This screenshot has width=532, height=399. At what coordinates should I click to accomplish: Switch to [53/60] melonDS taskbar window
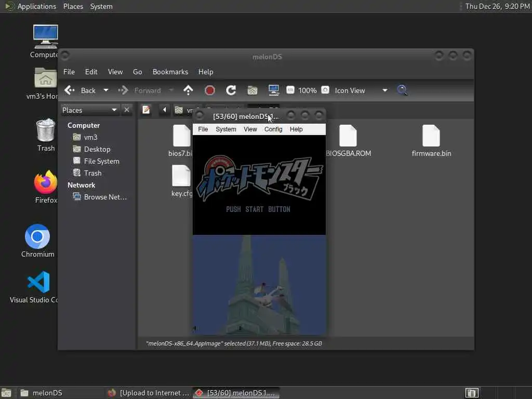(x=236, y=393)
